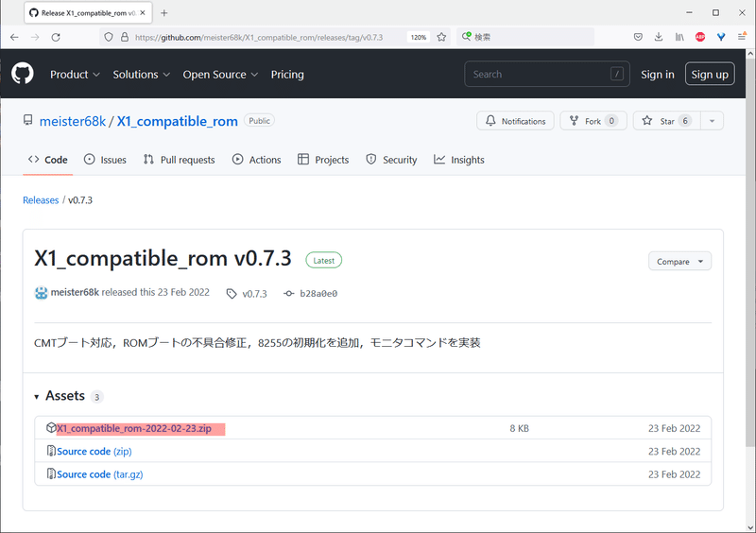Click the Sign up button
This screenshot has height=533, width=756.
pyautogui.click(x=710, y=75)
